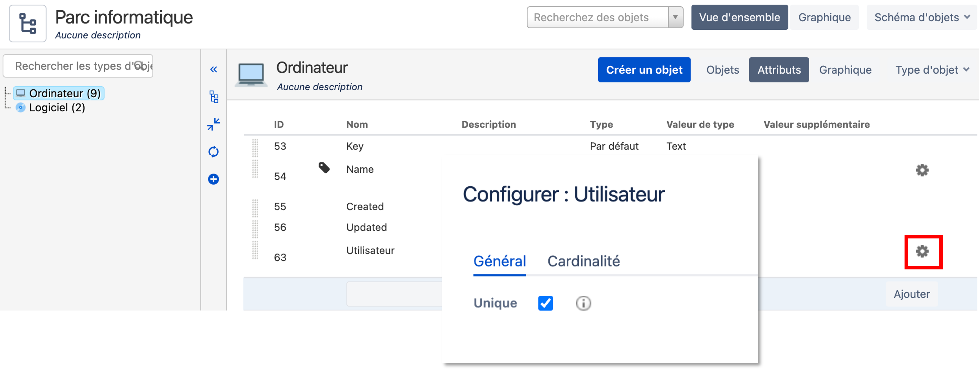Click the refresh circular arrow icon
The width and height of the screenshot is (980, 371).
pos(213,152)
